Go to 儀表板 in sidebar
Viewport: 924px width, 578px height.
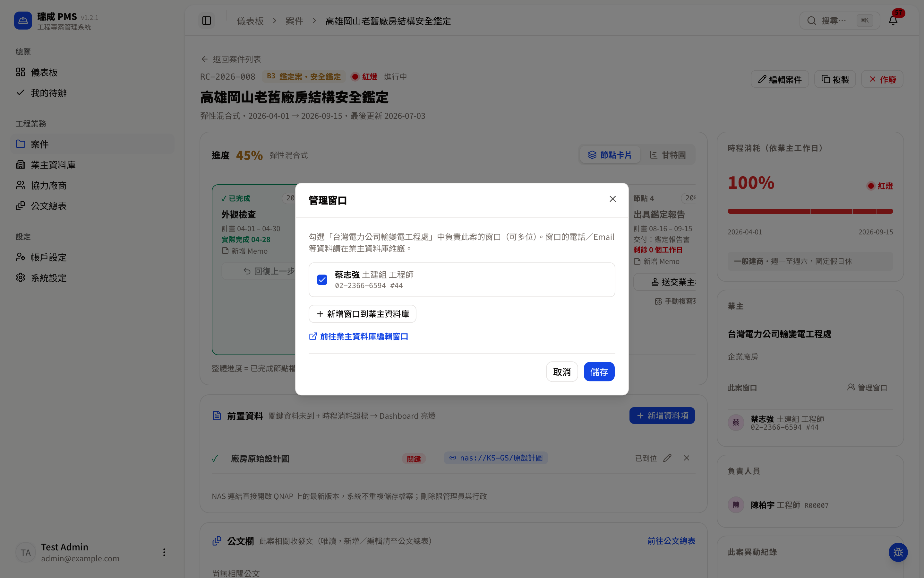(92, 72)
